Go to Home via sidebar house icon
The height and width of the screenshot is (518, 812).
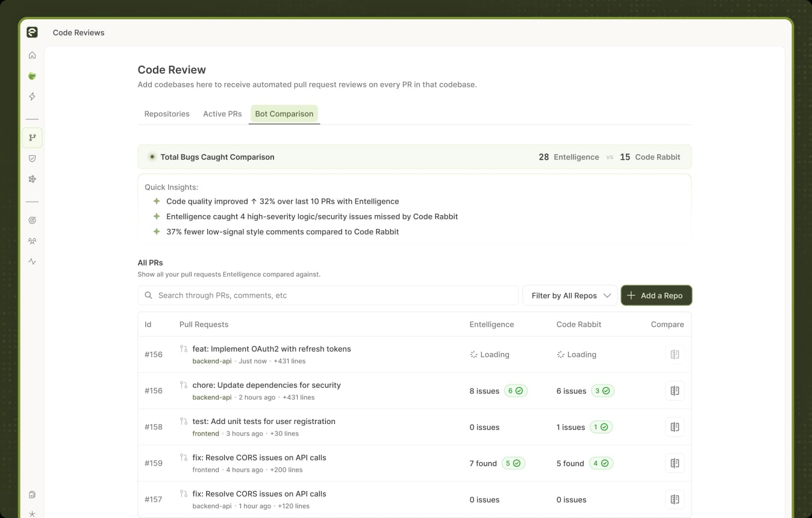coord(33,55)
